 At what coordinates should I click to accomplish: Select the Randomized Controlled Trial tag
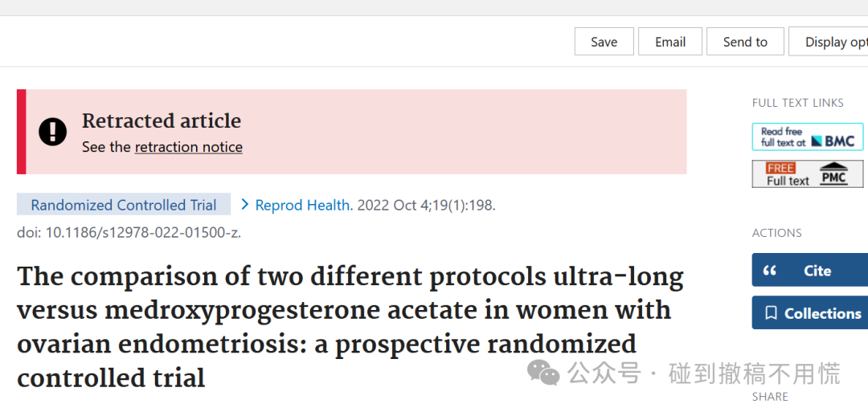[x=124, y=205]
